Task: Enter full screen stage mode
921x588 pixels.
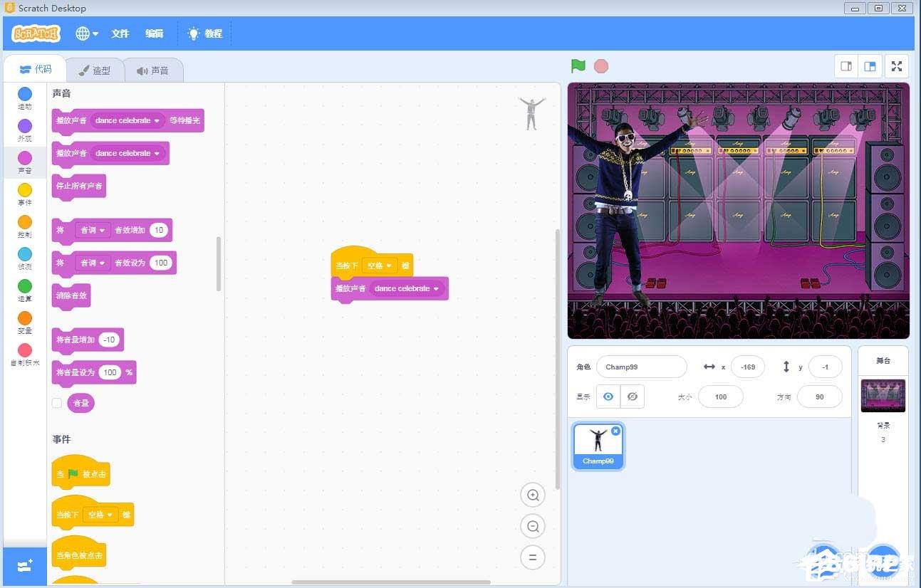Action: pyautogui.click(x=897, y=66)
